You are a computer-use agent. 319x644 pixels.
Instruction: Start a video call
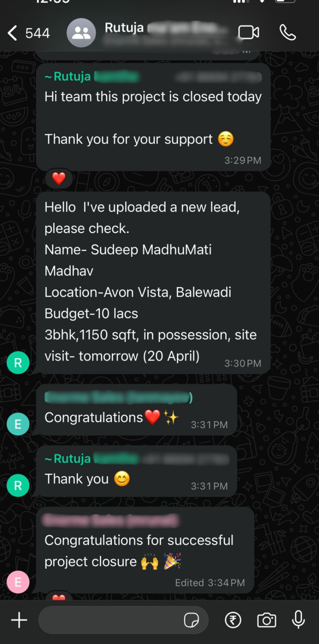[x=249, y=33]
